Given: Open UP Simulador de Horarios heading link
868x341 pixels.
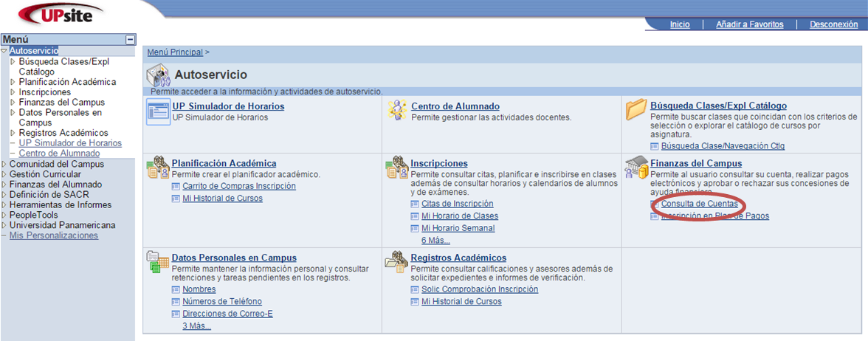Looking at the screenshot, I should point(228,106).
